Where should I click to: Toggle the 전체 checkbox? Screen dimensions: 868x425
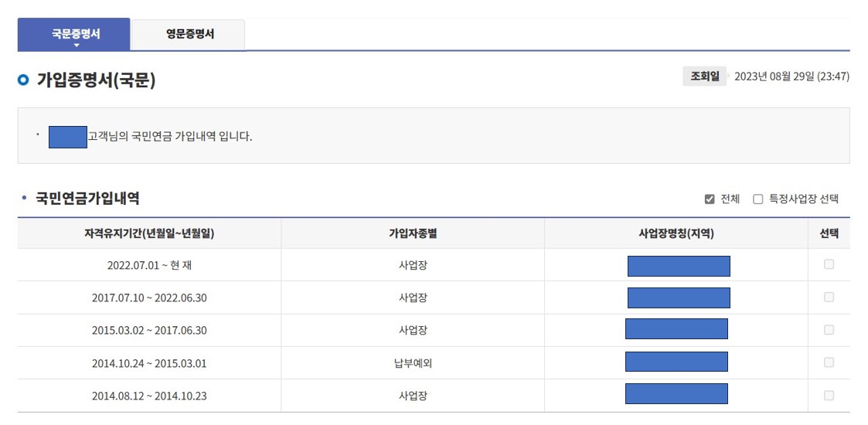[x=710, y=199]
